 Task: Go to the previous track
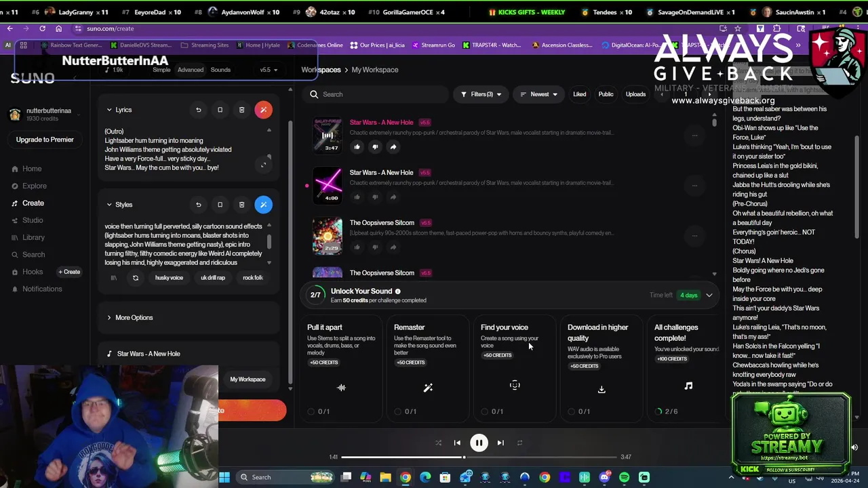pos(457,443)
